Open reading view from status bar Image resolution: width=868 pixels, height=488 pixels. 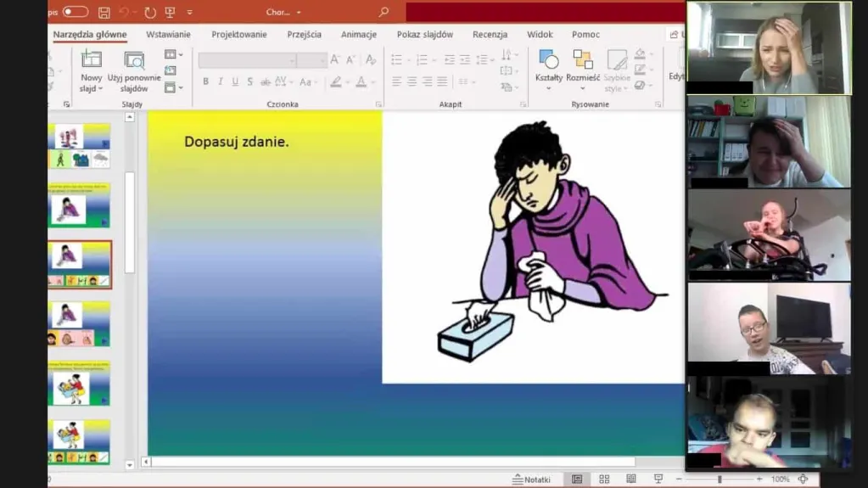pyautogui.click(x=630, y=480)
